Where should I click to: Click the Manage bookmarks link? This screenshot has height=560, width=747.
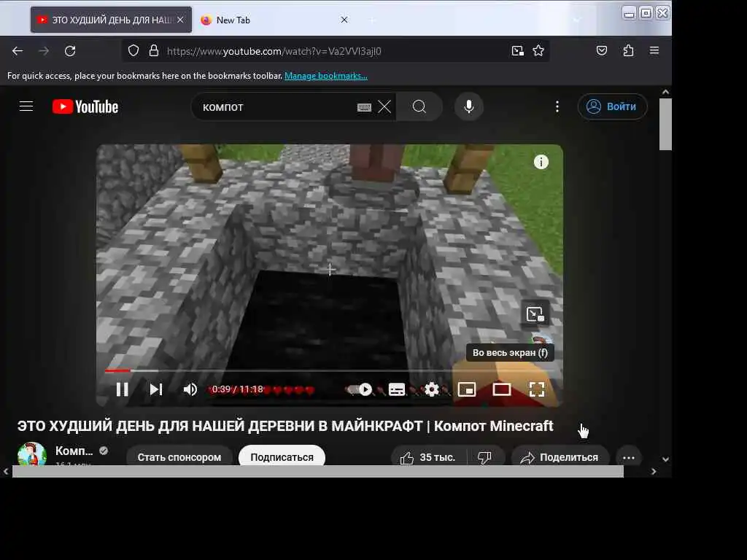(x=326, y=76)
